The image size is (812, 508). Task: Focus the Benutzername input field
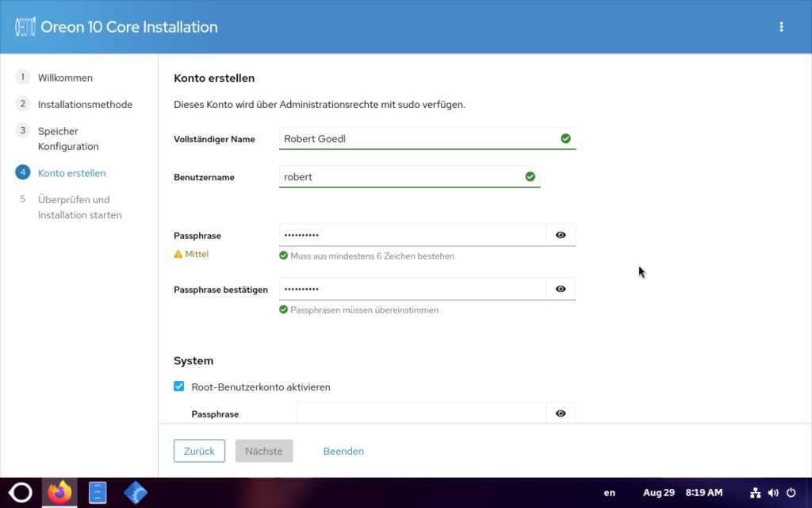point(409,177)
